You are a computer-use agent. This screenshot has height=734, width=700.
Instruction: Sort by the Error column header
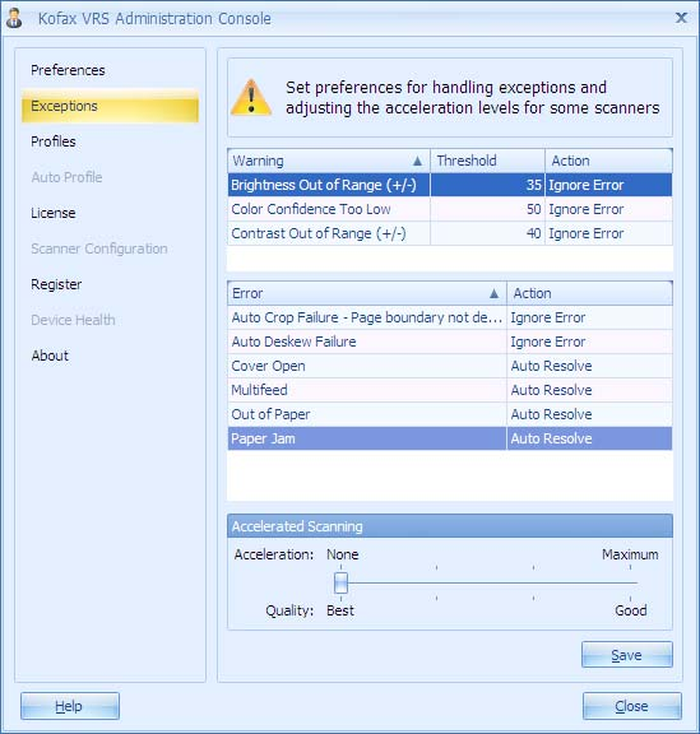tap(367, 294)
